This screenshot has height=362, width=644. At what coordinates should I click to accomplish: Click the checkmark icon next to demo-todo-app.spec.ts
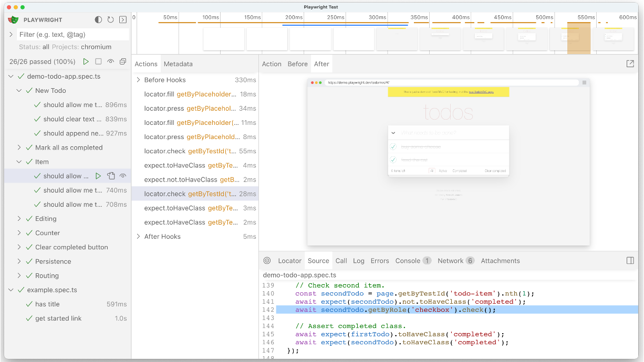coord(21,76)
